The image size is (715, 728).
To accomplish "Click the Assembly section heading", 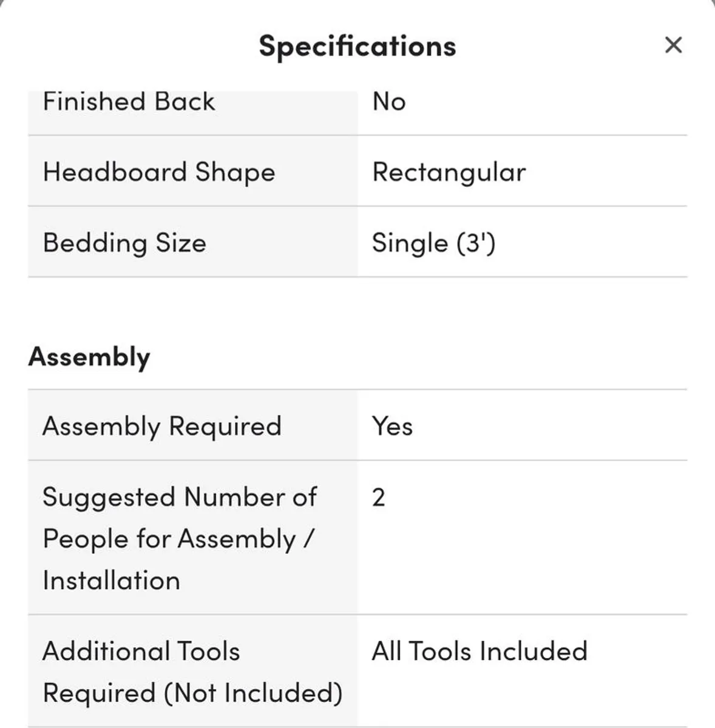I will 89,357.
